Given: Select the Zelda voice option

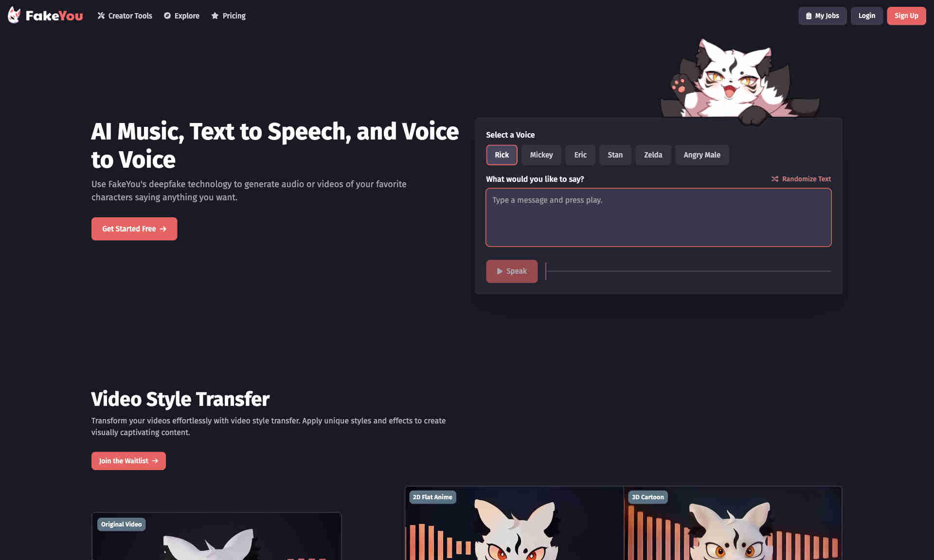Looking at the screenshot, I should pyautogui.click(x=653, y=155).
